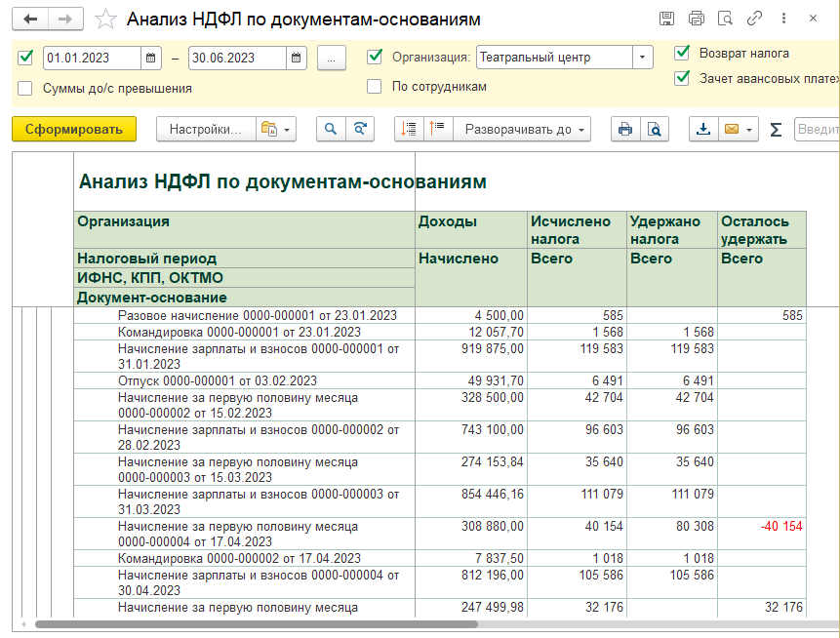Open the email send options dropdown arrow
This screenshot has height=638, width=840.
[x=749, y=130]
